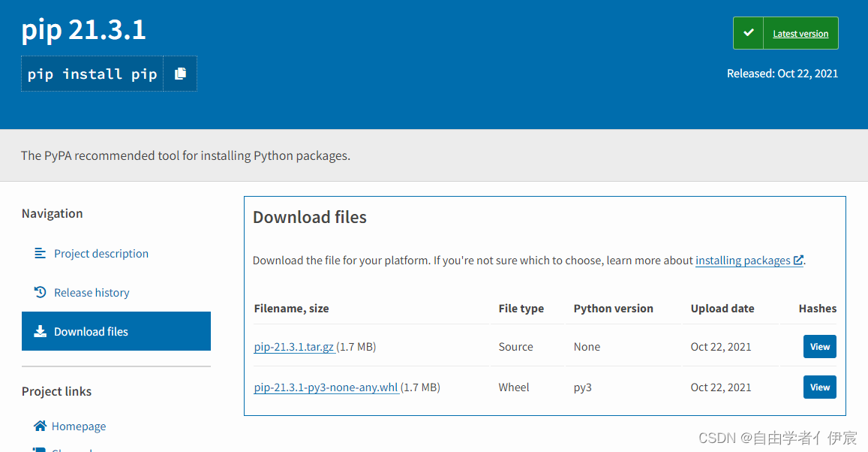Click the Release history clock icon

[x=40, y=292]
